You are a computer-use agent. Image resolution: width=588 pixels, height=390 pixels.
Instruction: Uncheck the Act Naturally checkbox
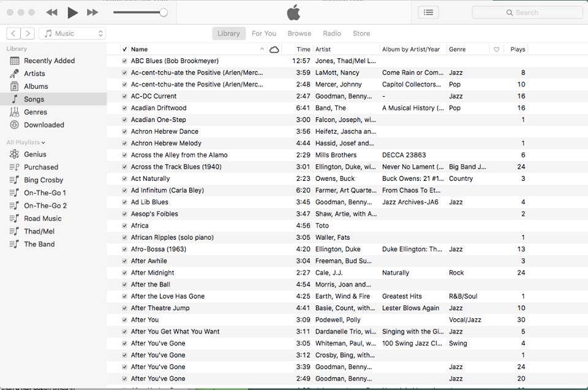click(x=124, y=178)
